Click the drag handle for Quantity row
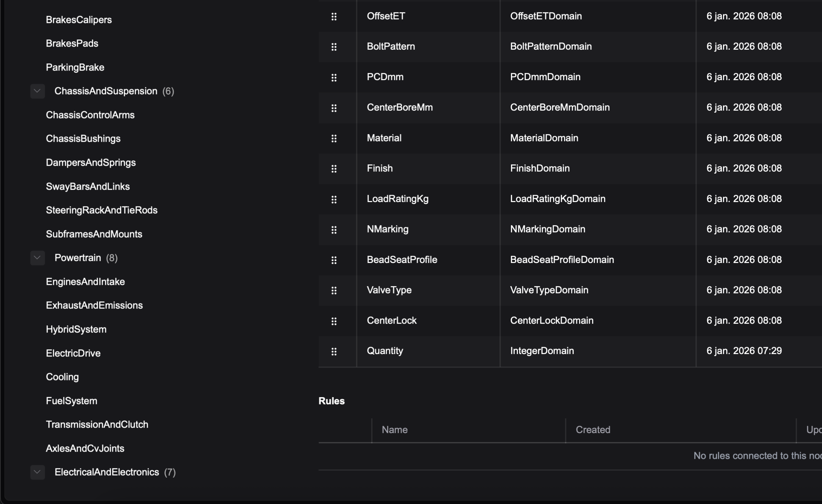The width and height of the screenshot is (822, 504). click(334, 351)
